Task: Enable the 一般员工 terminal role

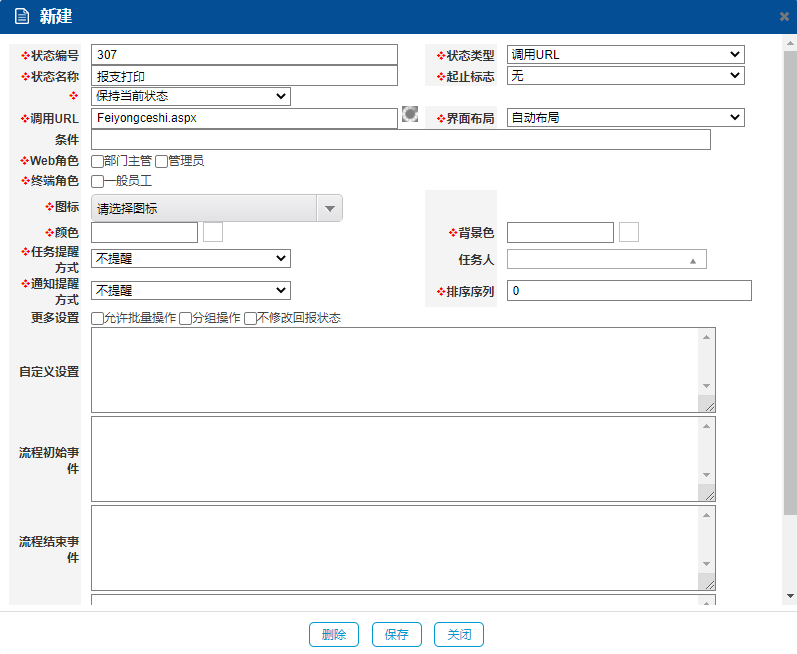Action: [98, 182]
